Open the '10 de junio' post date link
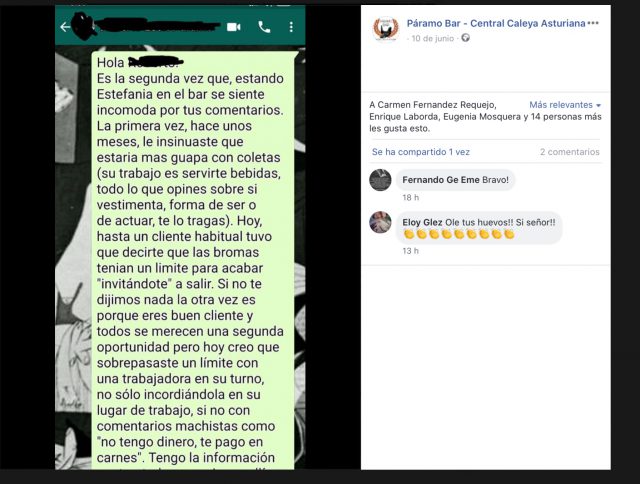Viewport: 640px width, 484px height. [433, 38]
